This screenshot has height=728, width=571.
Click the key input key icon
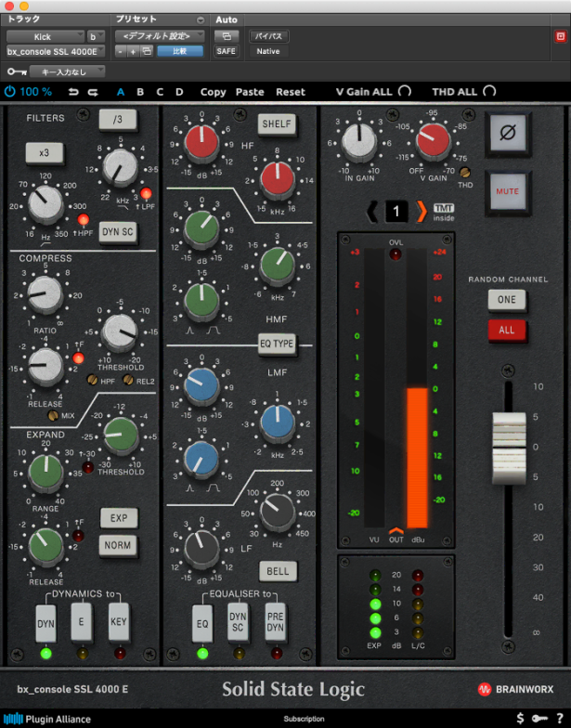point(17,71)
